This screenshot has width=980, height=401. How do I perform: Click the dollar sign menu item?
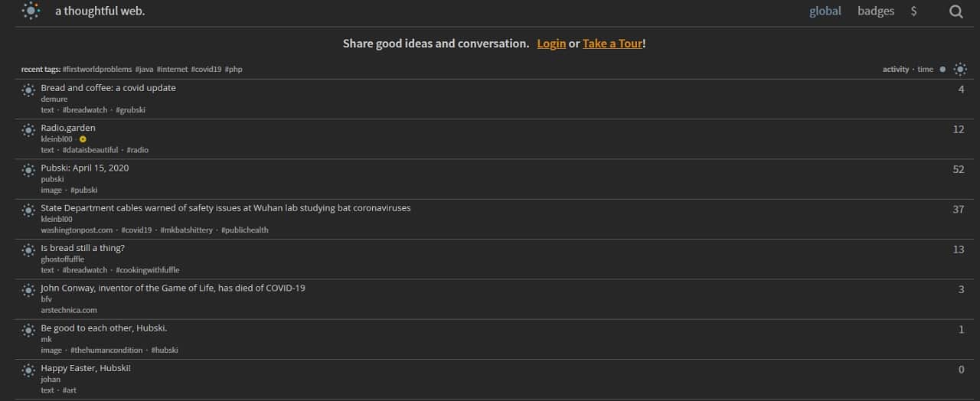point(913,11)
